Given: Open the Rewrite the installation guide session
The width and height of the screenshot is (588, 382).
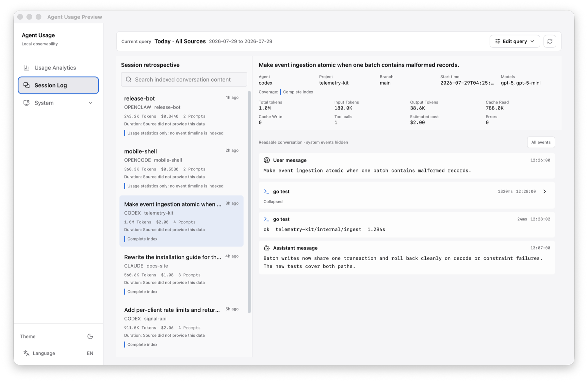Looking at the screenshot, I should [x=181, y=274].
